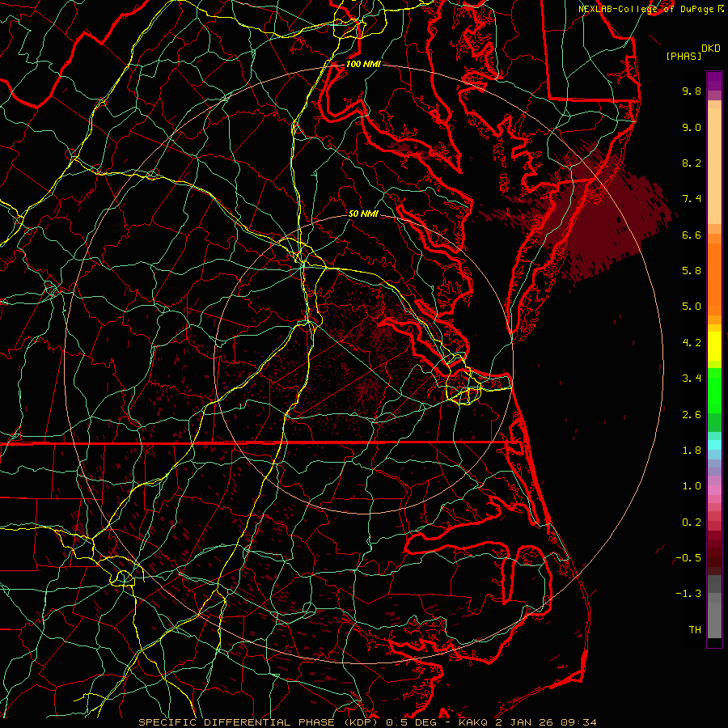Select the pink color bar segment
Viewport: 728px width, 728px height.
[x=714, y=489]
